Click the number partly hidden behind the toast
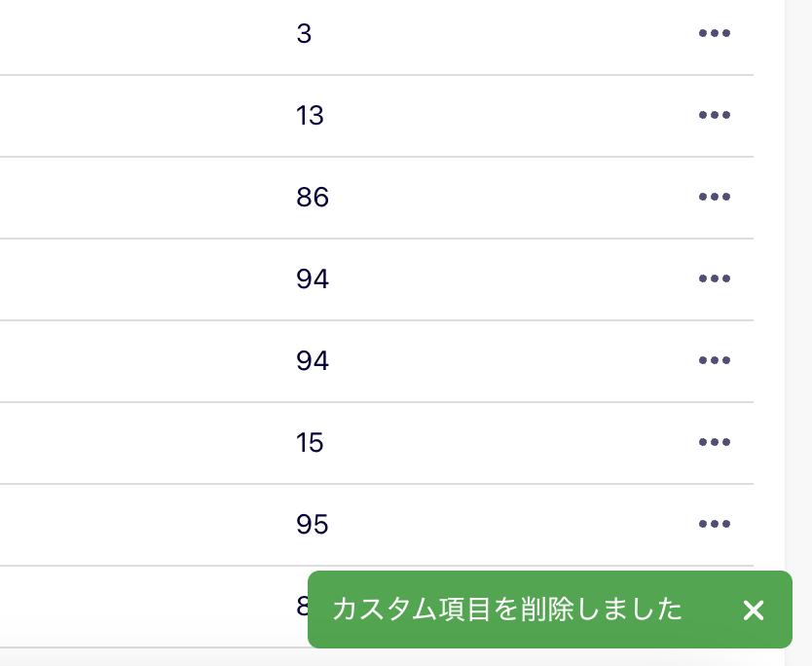The image size is (812, 666). pos(302,606)
